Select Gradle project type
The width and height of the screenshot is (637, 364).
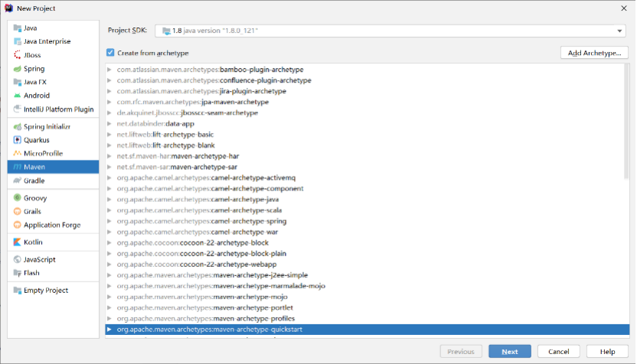point(54,180)
